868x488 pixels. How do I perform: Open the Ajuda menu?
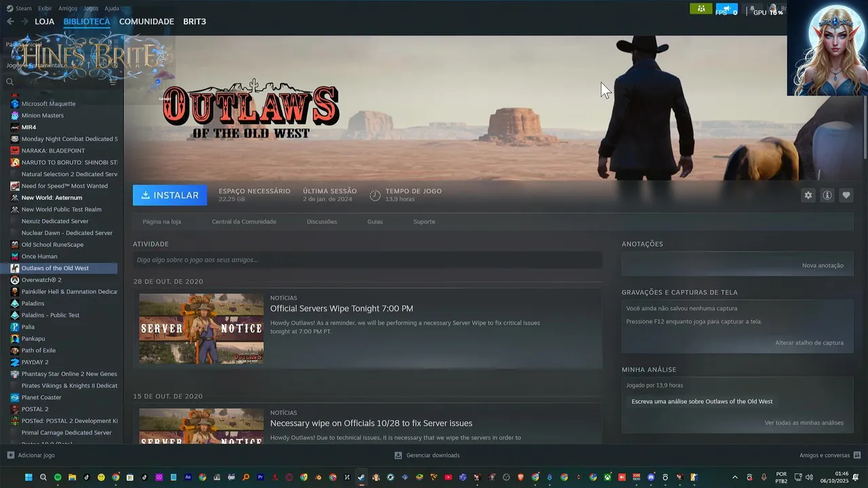(112, 8)
